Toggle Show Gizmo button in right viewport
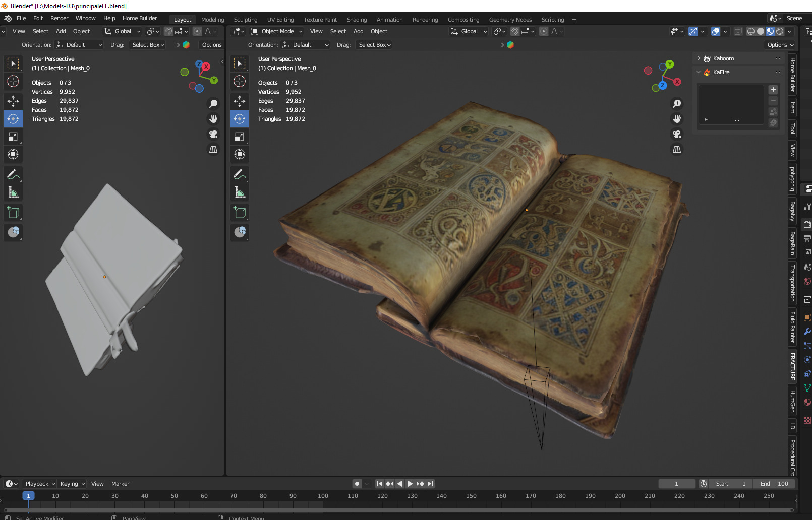This screenshot has height=520, width=812. pos(693,31)
